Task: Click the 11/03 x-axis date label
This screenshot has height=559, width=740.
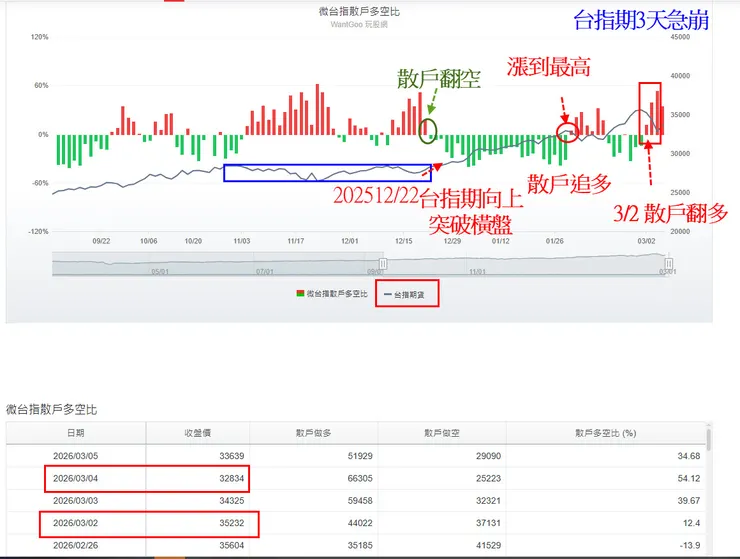Action: 242,241
